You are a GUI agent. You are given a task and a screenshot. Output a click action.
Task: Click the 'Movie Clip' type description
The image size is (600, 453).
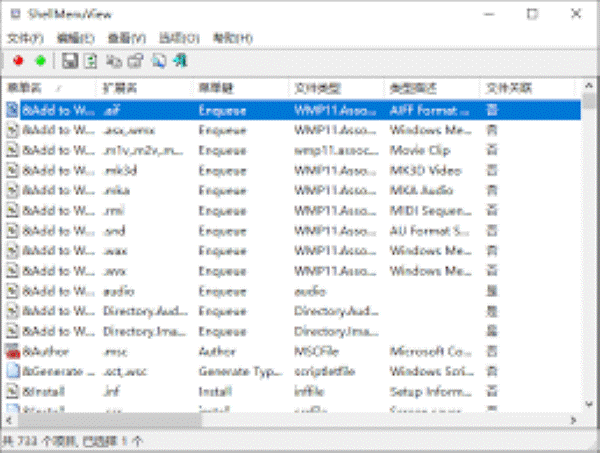(x=420, y=150)
